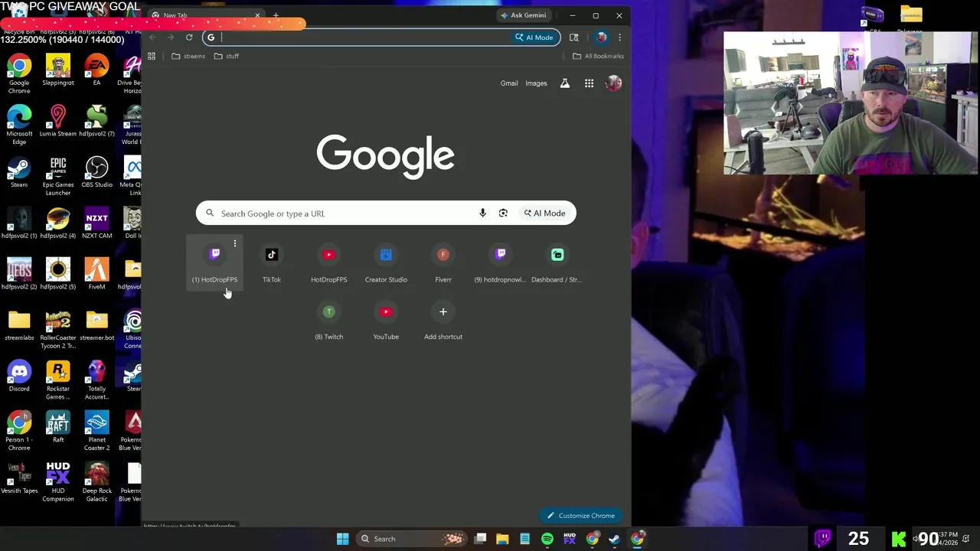This screenshot has width=980, height=551.
Task: Open the (1) HotDropFPS Twitch shortcut
Action: [x=214, y=262]
